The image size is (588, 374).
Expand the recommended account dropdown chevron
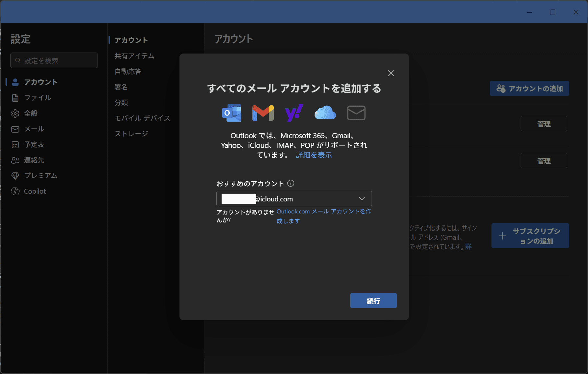(362, 199)
